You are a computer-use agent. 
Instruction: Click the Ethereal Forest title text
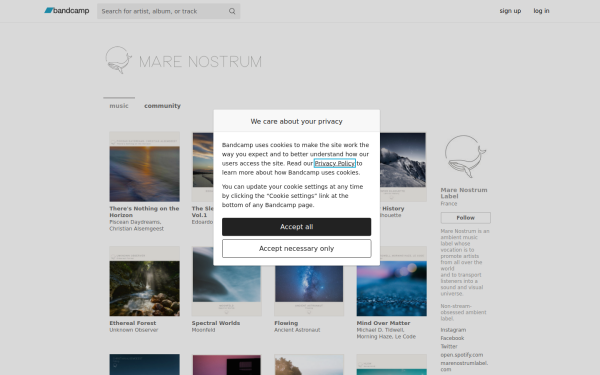tap(133, 323)
